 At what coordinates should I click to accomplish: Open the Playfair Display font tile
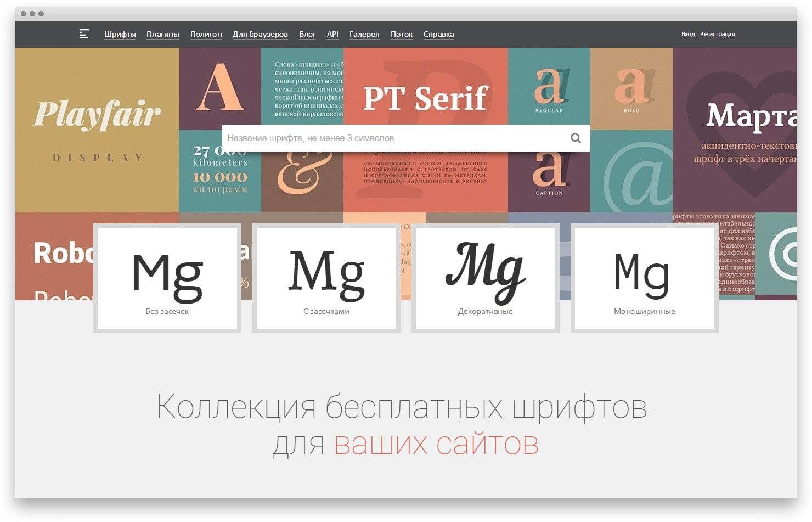coord(97,130)
